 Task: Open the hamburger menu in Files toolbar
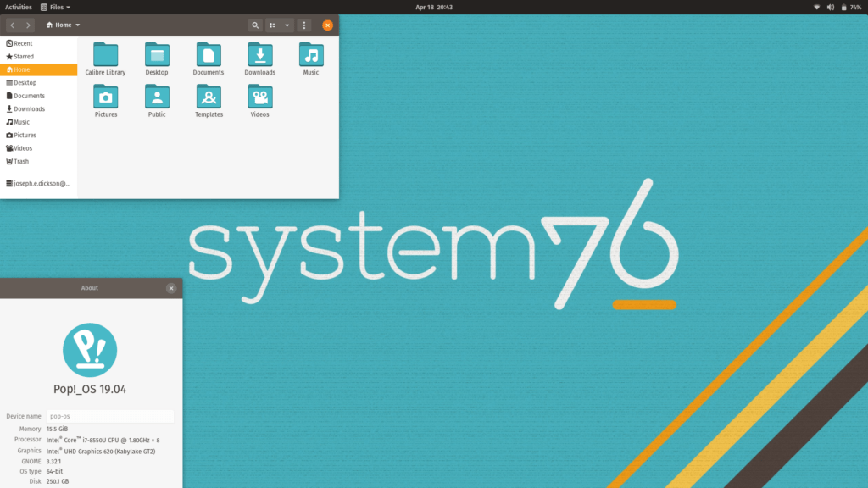(x=303, y=25)
